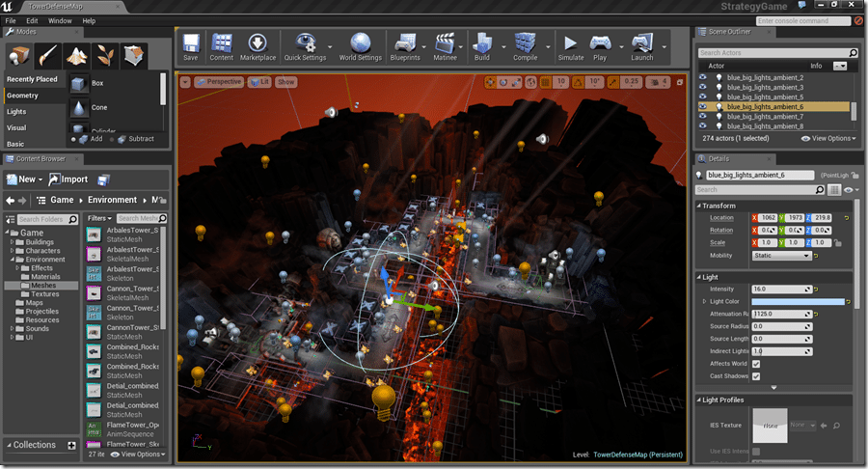Viewport: 868px width, 469px height.
Task: Toggle visibility of blue_big_lights_ambient_7
Action: coord(703,116)
